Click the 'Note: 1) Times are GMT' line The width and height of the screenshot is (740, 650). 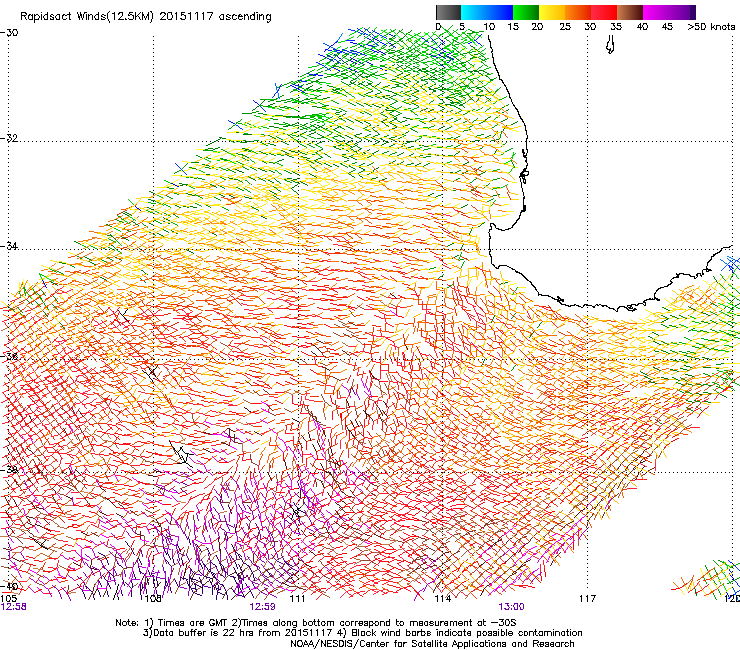[x=316, y=623]
